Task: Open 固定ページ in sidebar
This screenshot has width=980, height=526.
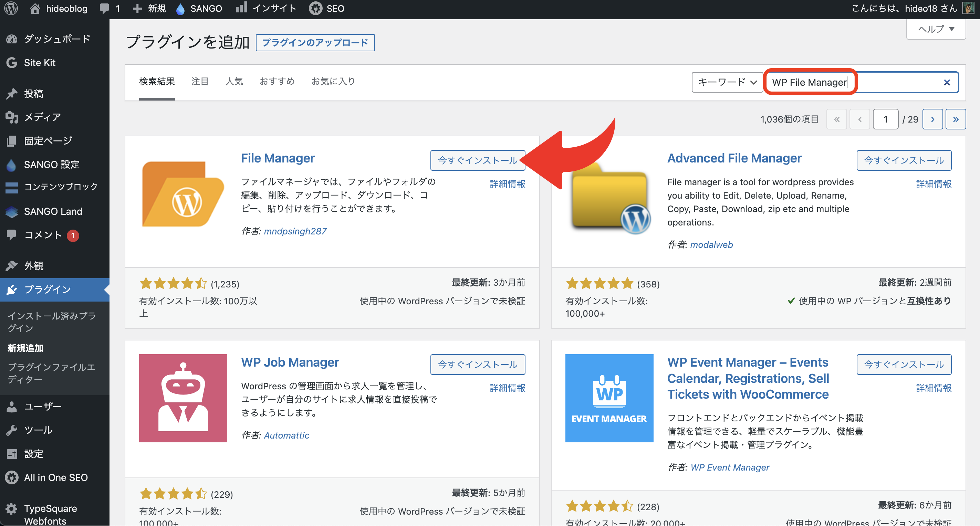Action: click(x=55, y=141)
